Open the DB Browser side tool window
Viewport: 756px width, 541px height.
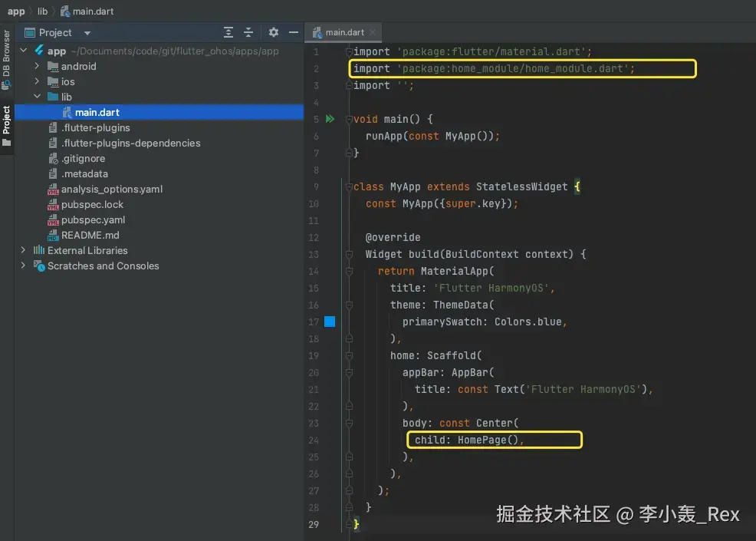tap(6, 59)
